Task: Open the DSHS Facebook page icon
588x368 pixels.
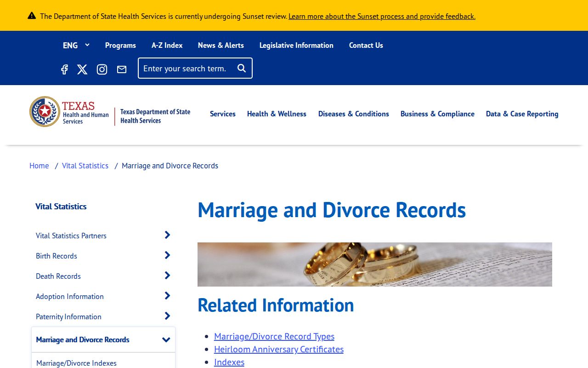Action: (64, 69)
